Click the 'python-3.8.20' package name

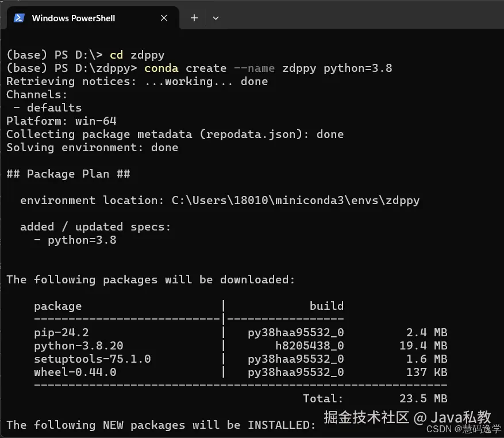(79, 345)
